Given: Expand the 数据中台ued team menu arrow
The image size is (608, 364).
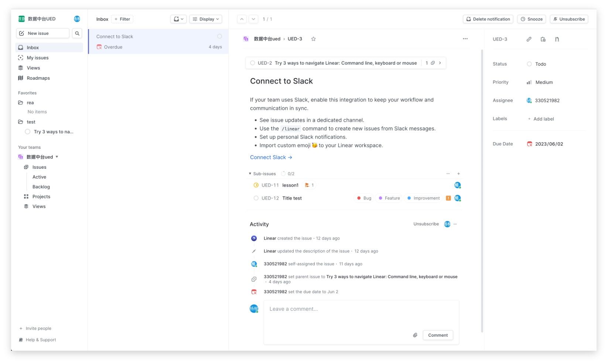Looking at the screenshot, I should pos(57,157).
